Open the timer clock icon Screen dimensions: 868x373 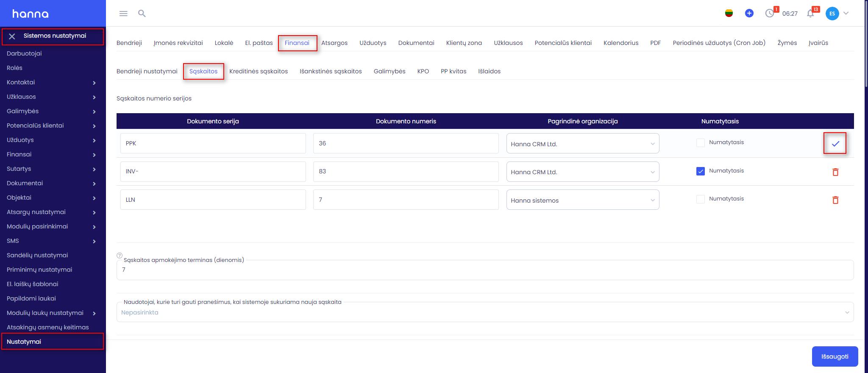(x=770, y=14)
